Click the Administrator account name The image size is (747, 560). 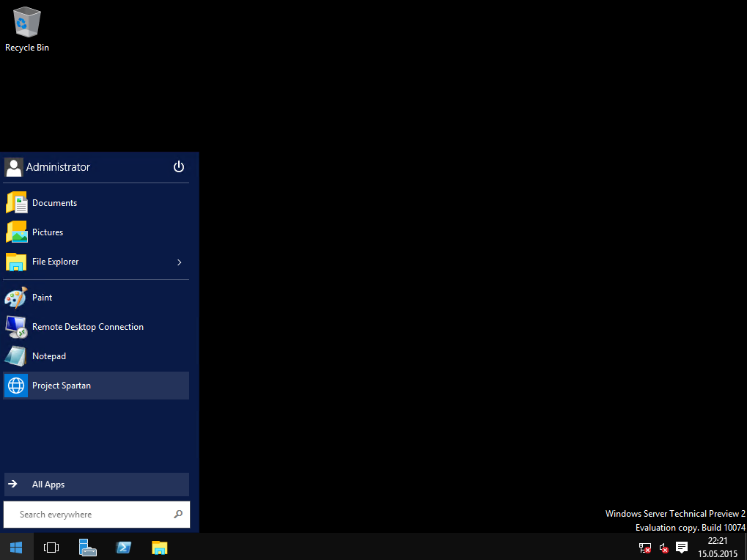pyautogui.click(x=58, y=167)
